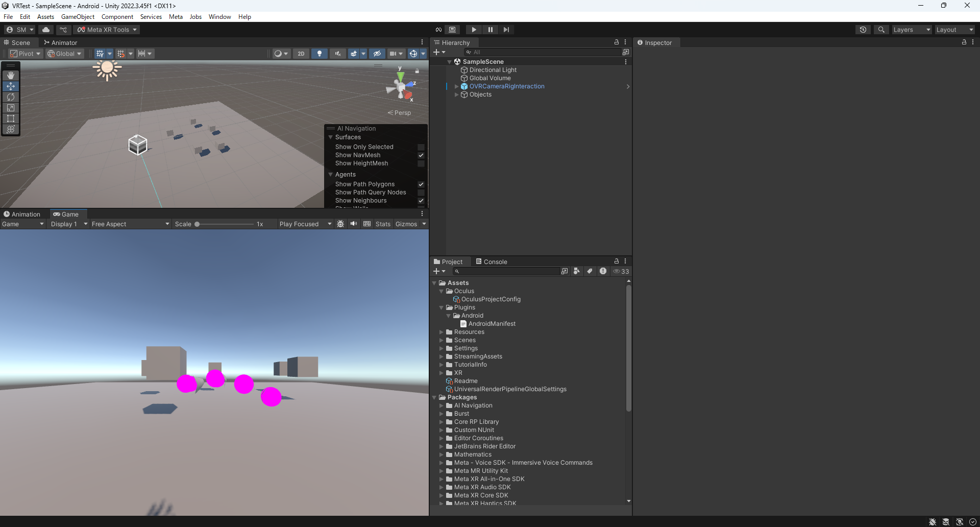The height and width of the screenshot is (527, 980).
Task: Click the Game view Scale slider
Action: [225, 224]
